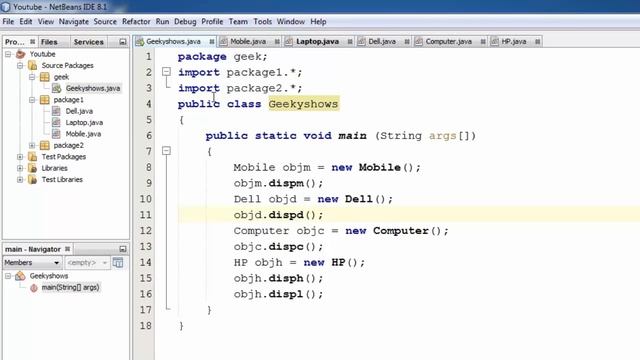Switch to the Files panel tab
The height and width of the screenshot is (360, 640).
pos(49,42)
